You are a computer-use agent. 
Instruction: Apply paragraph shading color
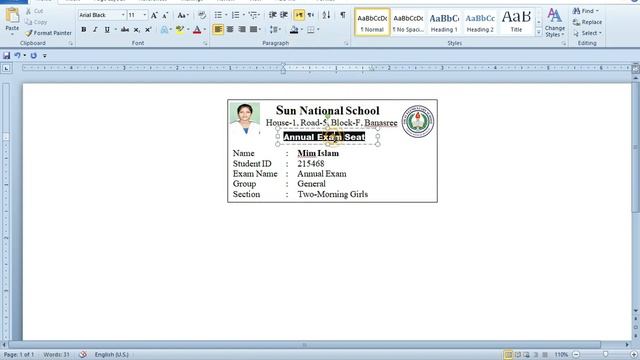click(x=294, y=29)
